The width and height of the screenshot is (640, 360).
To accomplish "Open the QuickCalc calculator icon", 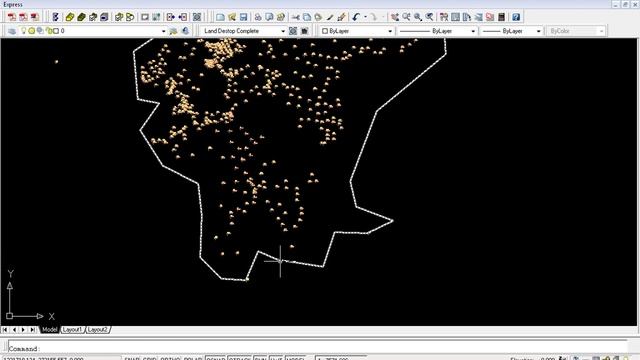I will pyautogui.click(x=501, y=17).
